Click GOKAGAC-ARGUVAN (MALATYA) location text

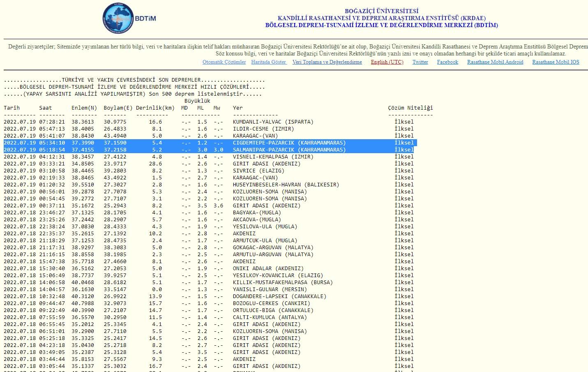point(273,248)
